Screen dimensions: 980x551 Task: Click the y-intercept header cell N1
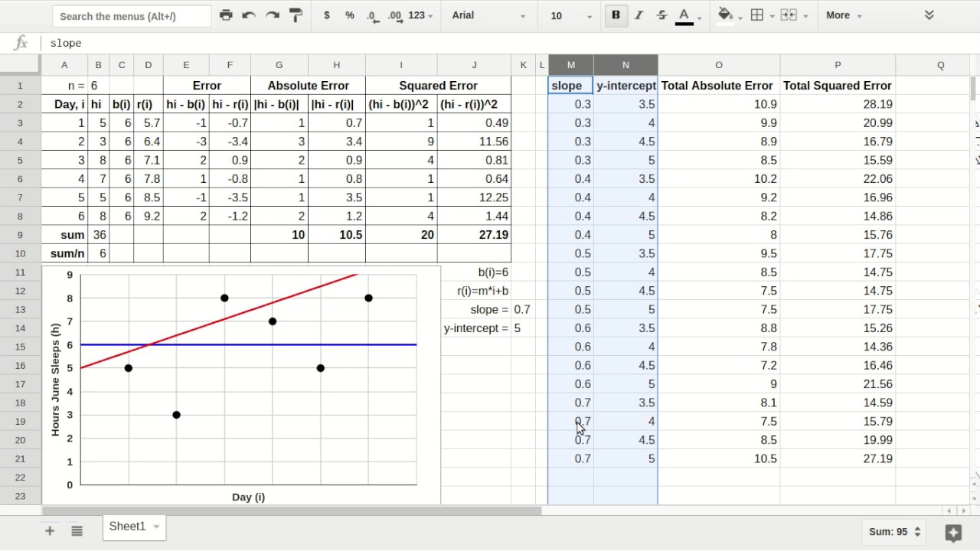[626, 86]
